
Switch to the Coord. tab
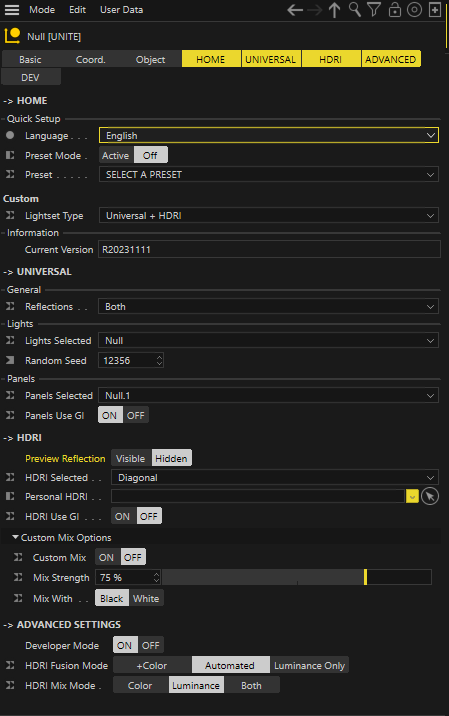click(x=90, y=59)
